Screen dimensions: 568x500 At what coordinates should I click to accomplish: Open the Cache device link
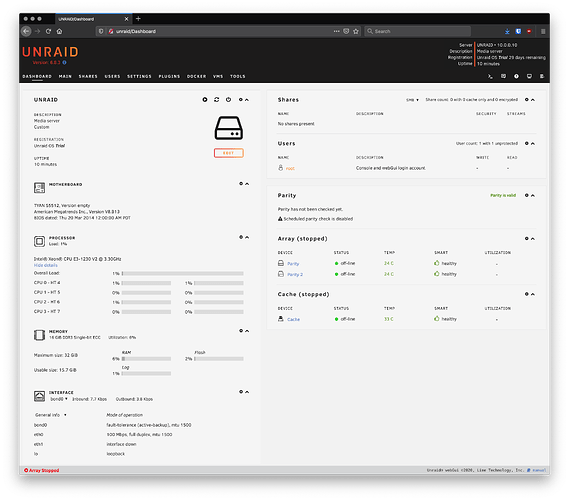(x=293, y=319)
